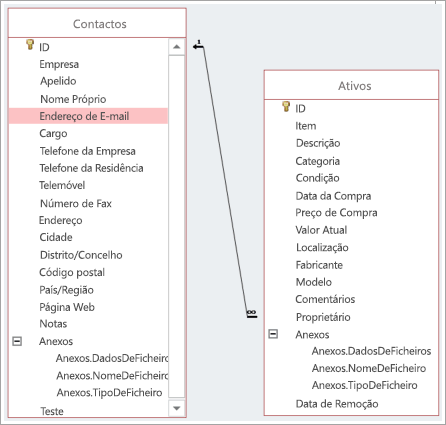Select Anexos.NomeDeFicheiro in the Ativos table
Viewport: 446px width, 425px height.
[369, 368]
